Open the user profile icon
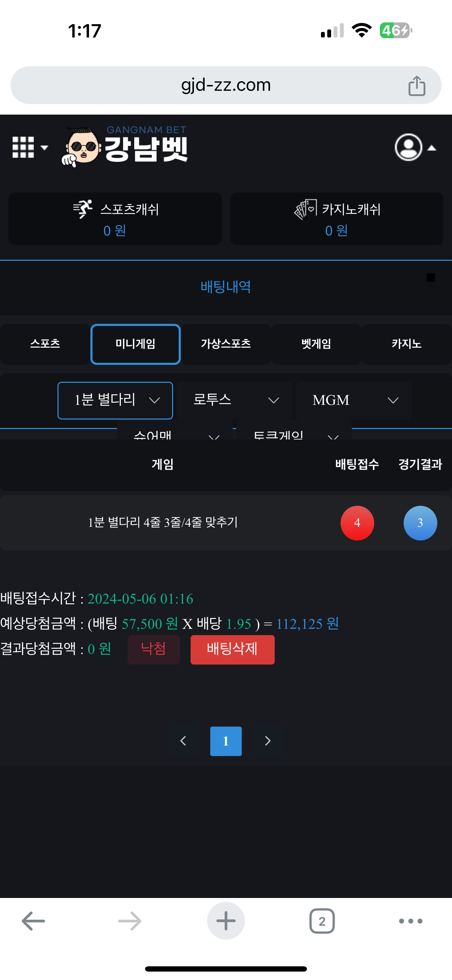Screen dimensions: 452x980 [409, 147]
